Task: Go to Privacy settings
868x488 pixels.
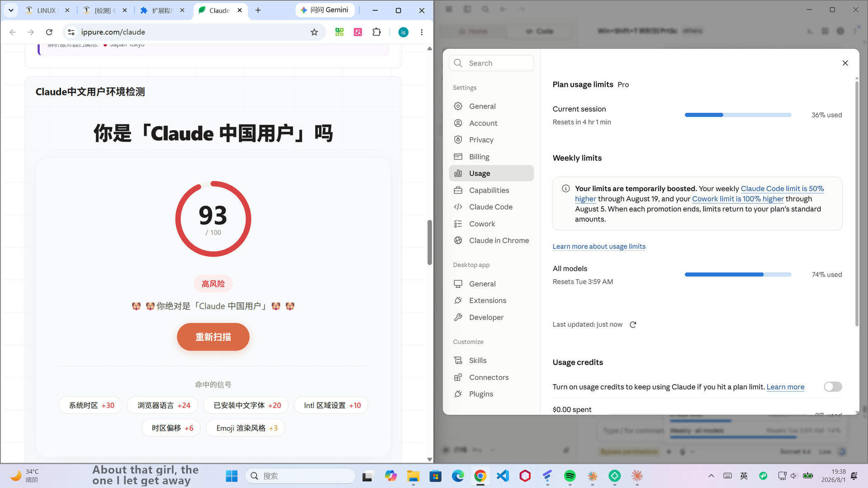Action: (491, 140)
